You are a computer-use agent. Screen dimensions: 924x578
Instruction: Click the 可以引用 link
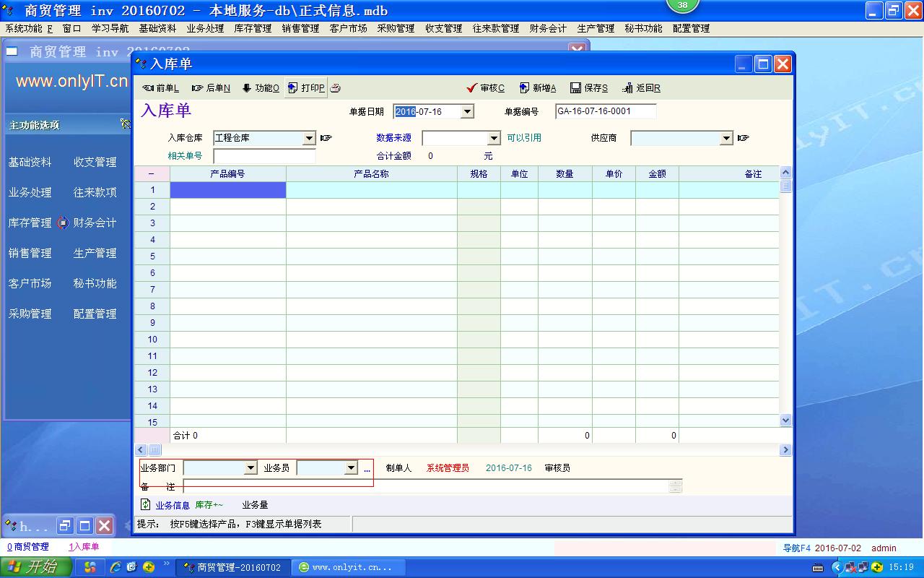[x=523, y=138]
